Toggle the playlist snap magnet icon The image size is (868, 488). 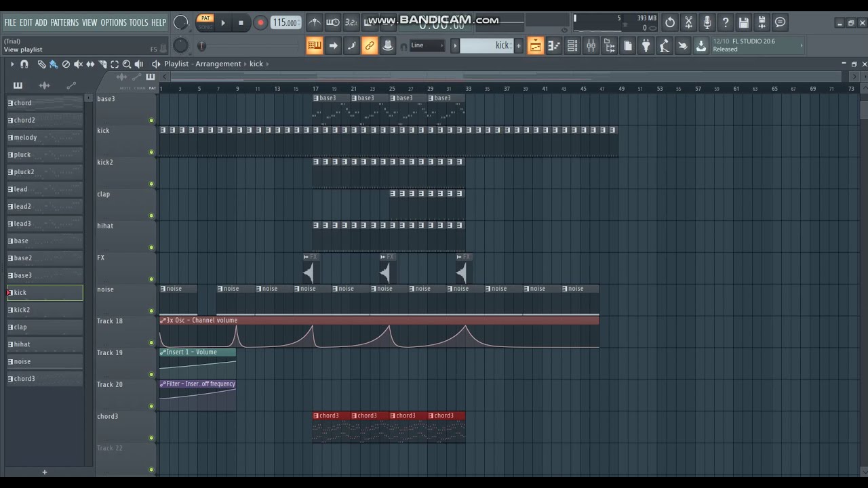[x=24, y=64]
